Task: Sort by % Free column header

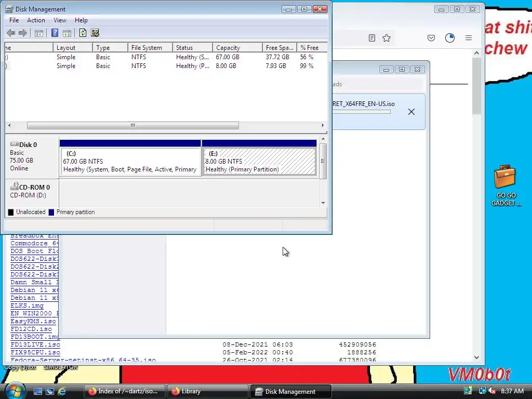Action: tap(312, 47)
